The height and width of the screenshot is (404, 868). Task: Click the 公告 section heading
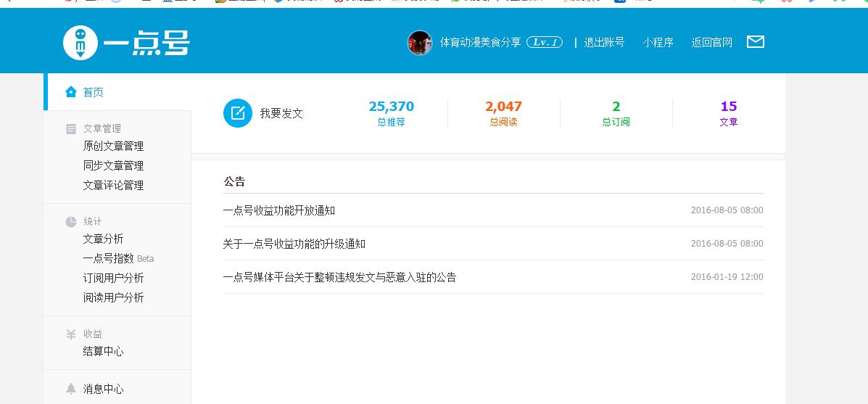point(234,181)
